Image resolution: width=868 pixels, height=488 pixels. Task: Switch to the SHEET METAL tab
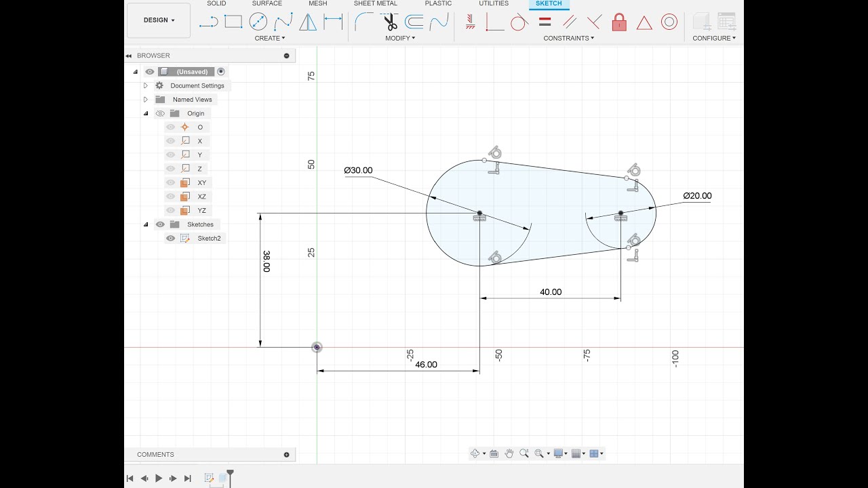click(x=376, y=3)
